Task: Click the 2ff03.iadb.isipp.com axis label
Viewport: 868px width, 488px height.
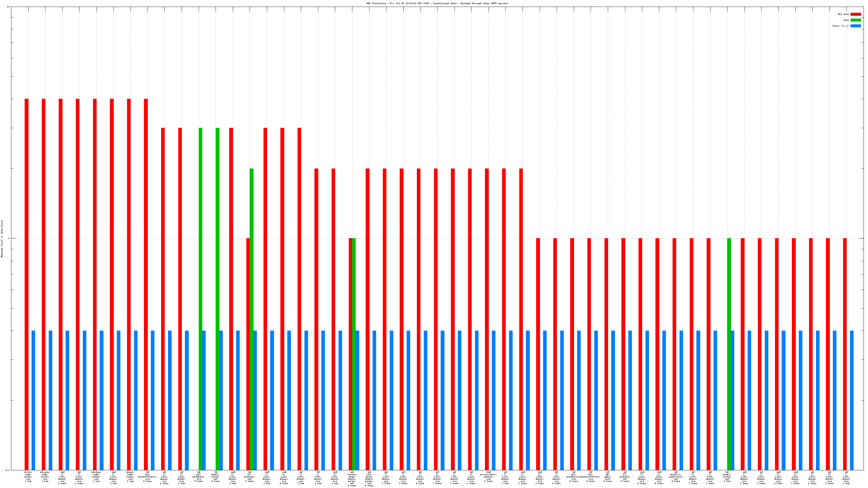Action: 28,477
